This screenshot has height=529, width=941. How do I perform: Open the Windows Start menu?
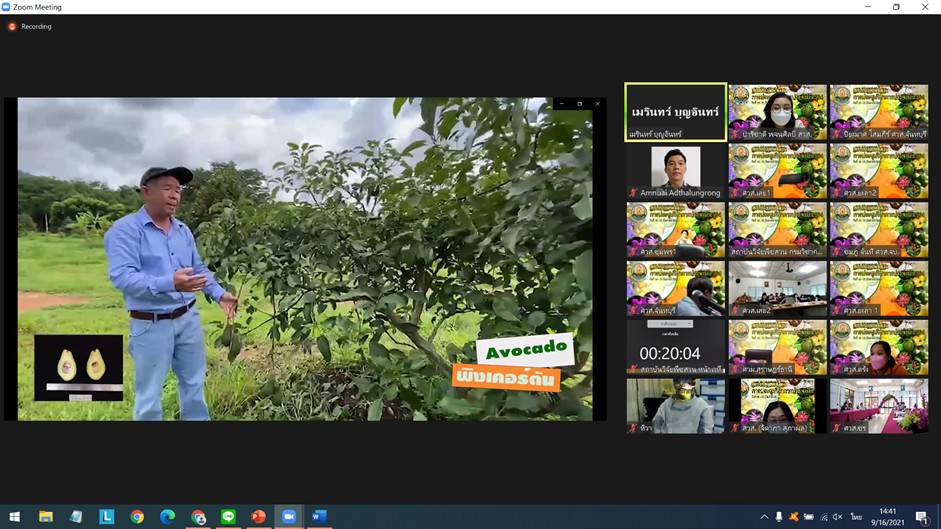point(14,517)
